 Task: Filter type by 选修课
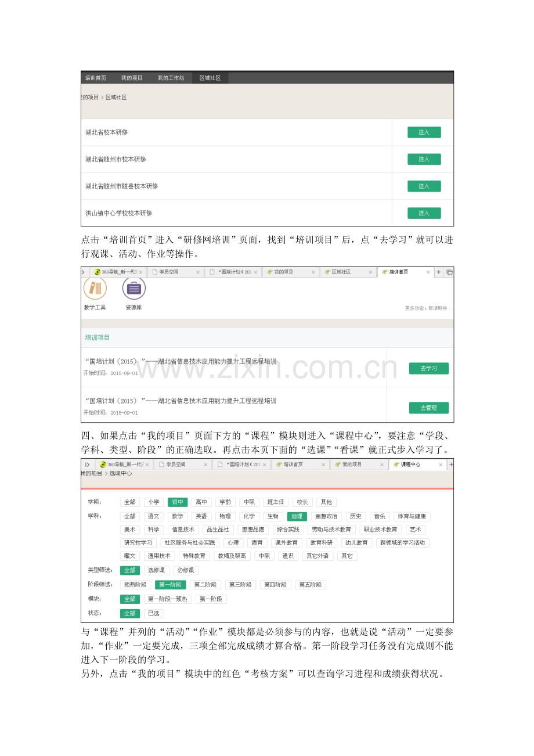click(x=157, y=570)
